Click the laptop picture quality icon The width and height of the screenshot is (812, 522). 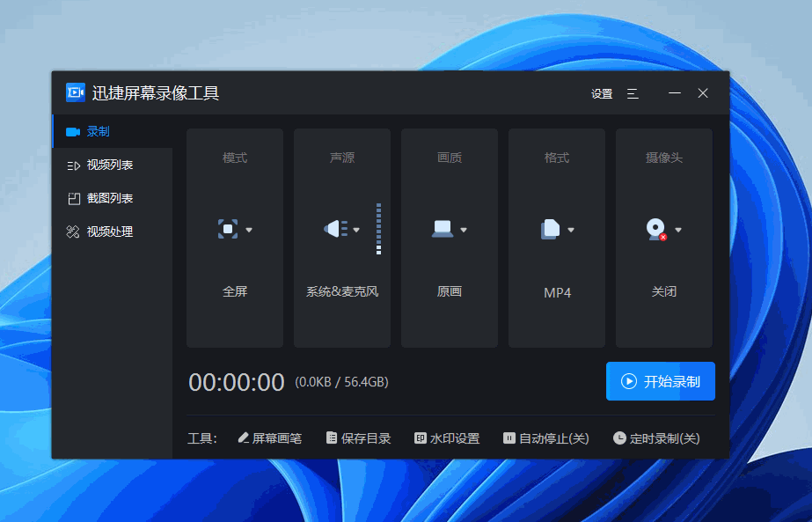pyautogui.click(x=443, y=229)
